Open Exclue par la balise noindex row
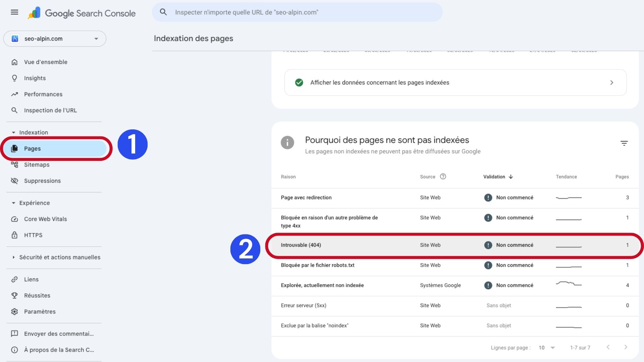Screen dimensions: 644x362 tap(455, 325)
